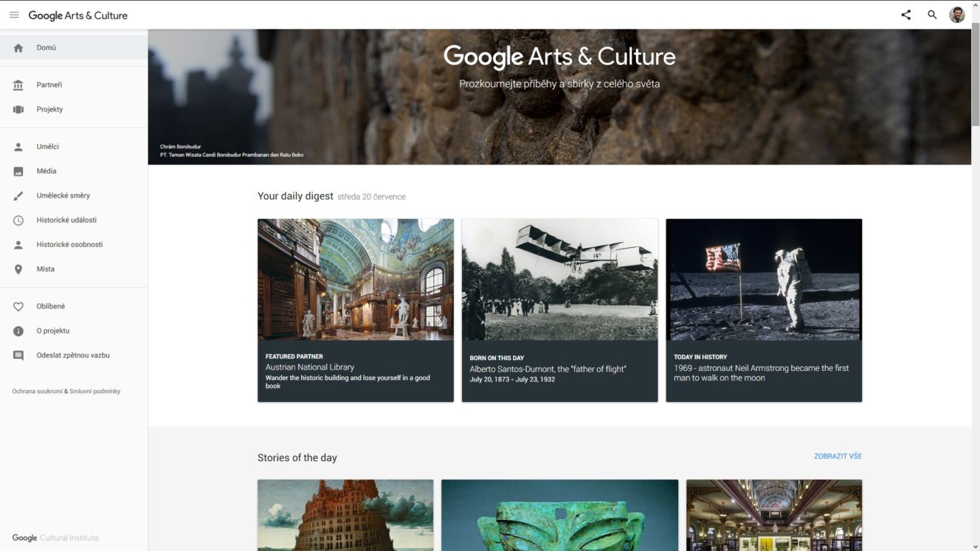
Task: Select Umělci menu entry
Action: coord(74,147)
